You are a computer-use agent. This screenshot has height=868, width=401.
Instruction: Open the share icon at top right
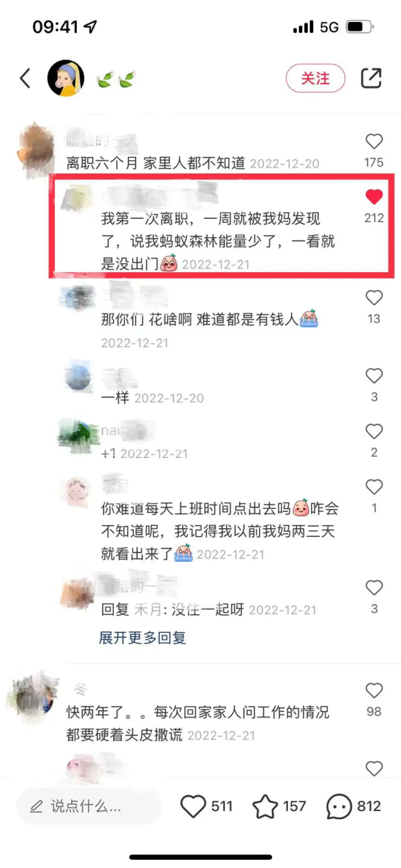pos(371,78)
